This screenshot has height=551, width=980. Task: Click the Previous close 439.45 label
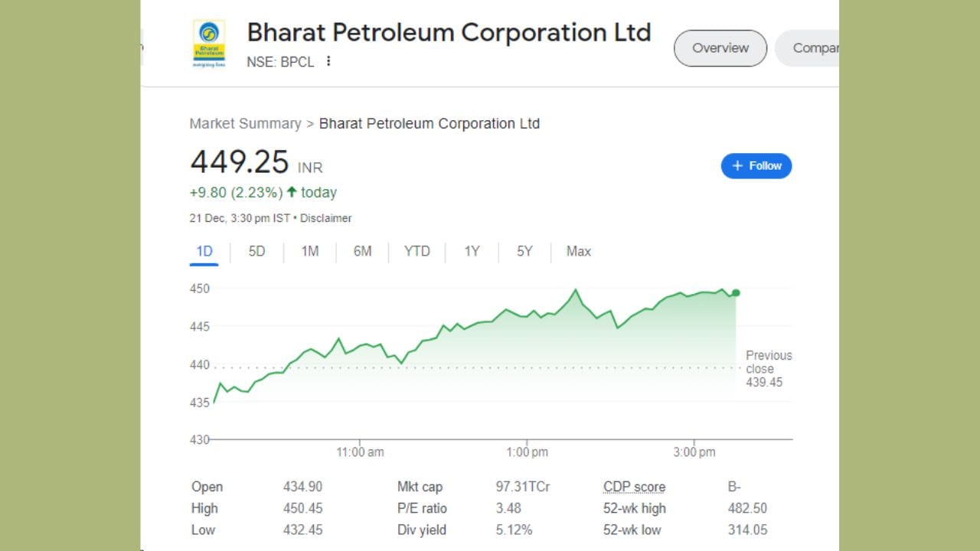click(768, 368)
